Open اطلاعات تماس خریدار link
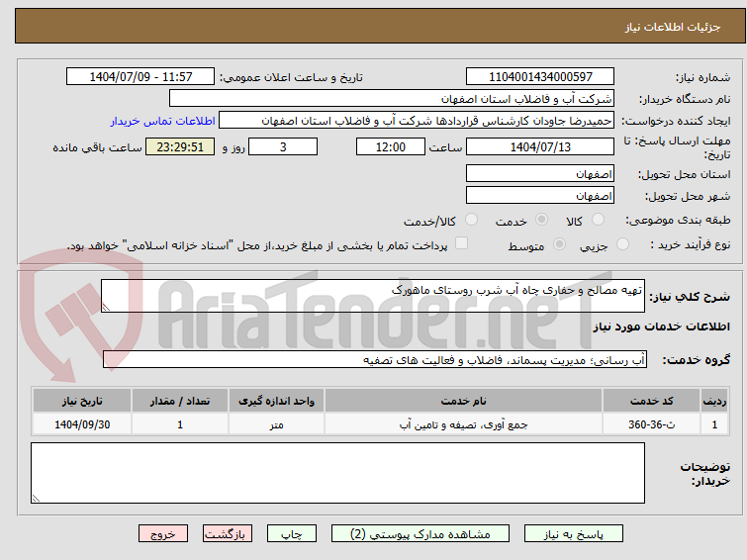The width and height of the screenshot is (747, 560). point(163,121)
